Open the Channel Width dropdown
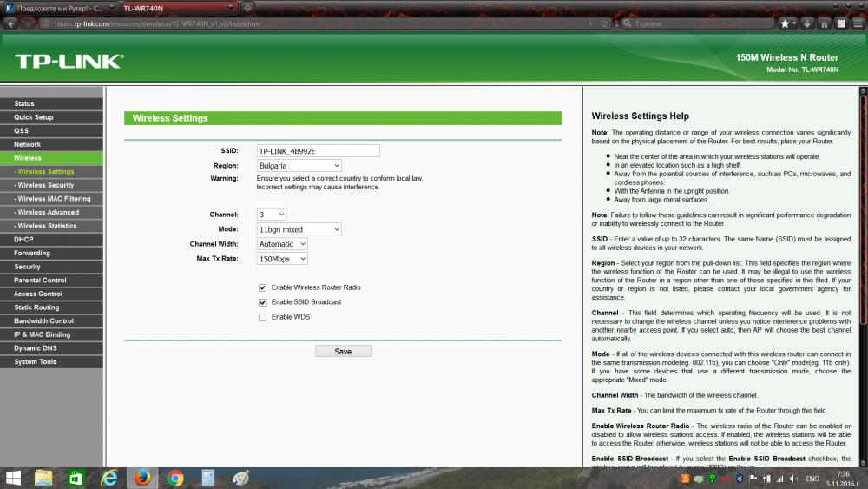Viewport: 868px width, 489px height. click(282, 244)
